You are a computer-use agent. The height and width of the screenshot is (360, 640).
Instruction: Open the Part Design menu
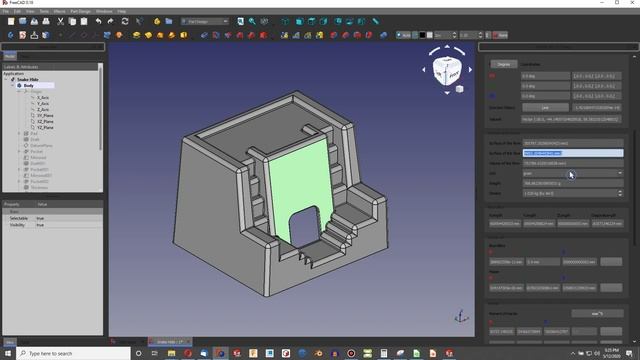coord(80,11)
